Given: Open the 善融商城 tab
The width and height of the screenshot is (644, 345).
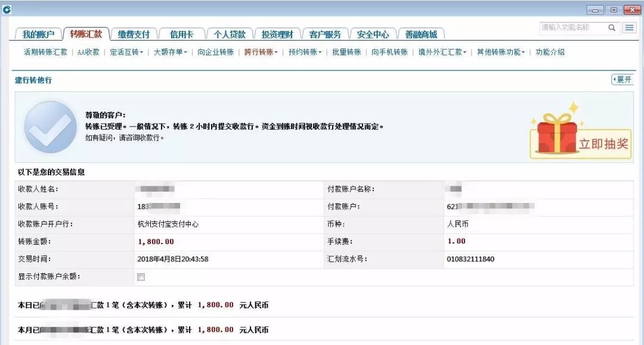Looking at the screenshot, I should click(x=421, y=35).
